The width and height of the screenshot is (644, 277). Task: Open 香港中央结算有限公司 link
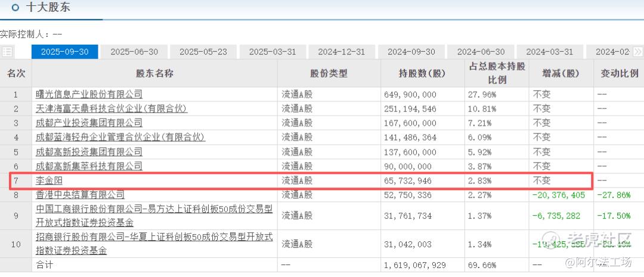pos(80,195)
